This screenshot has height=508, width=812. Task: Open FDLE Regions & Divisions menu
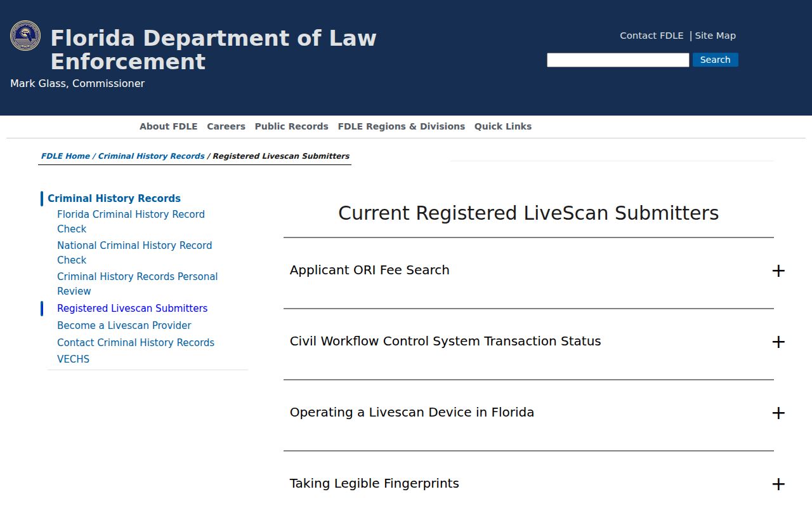pyautogui.click(x=402, y=126)
